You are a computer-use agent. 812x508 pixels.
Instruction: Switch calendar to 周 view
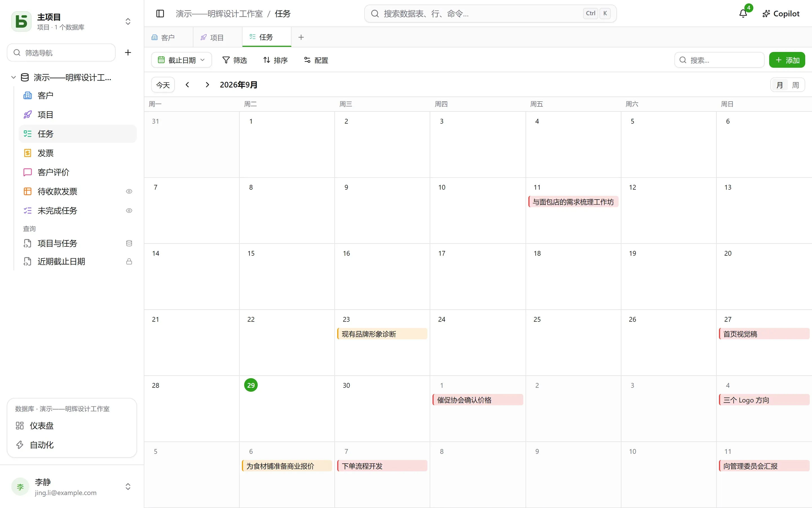coord(795,85)
